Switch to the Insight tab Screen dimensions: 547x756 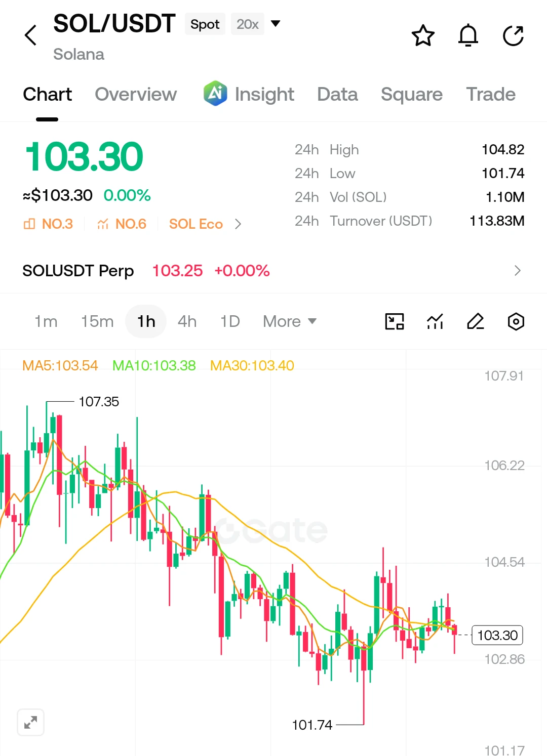pos(264,95)
